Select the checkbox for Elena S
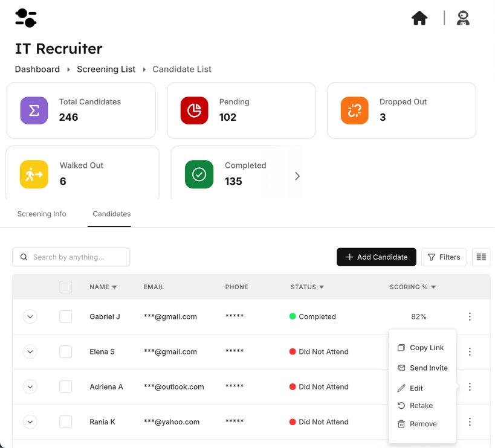The width and height of the screenshot is (495, 448). click(x=65, y=351)
